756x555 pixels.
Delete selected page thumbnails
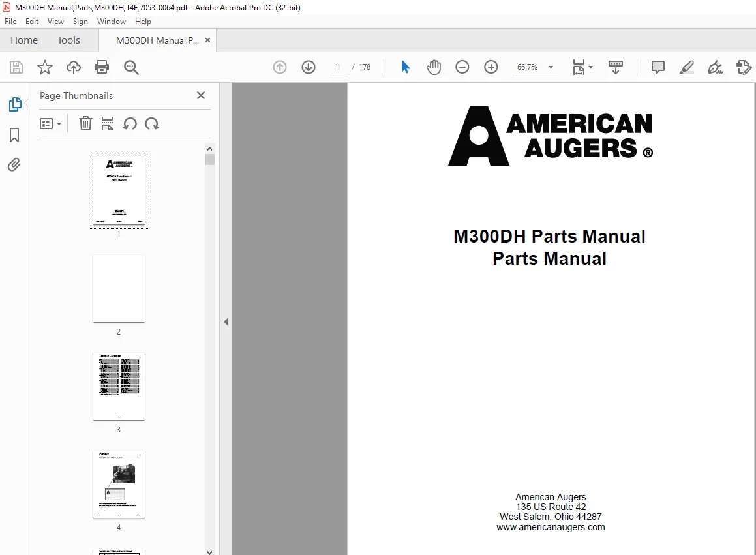coord(85,123)
